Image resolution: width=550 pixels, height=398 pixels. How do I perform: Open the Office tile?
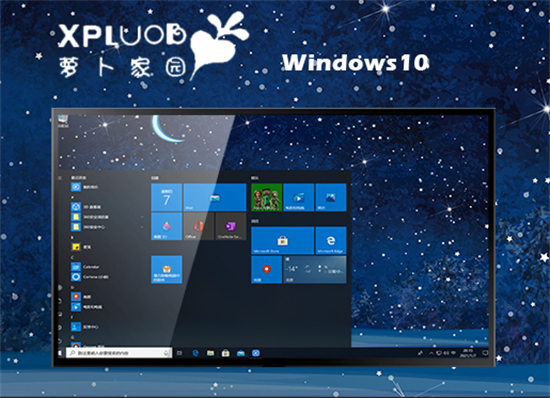click(199, 227)
